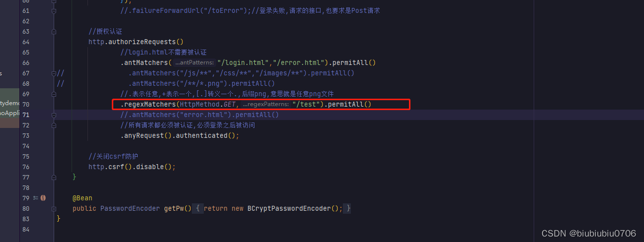Click the folded opening brace after getPw()
Screen dimensions: 644x242
[197, 209]
